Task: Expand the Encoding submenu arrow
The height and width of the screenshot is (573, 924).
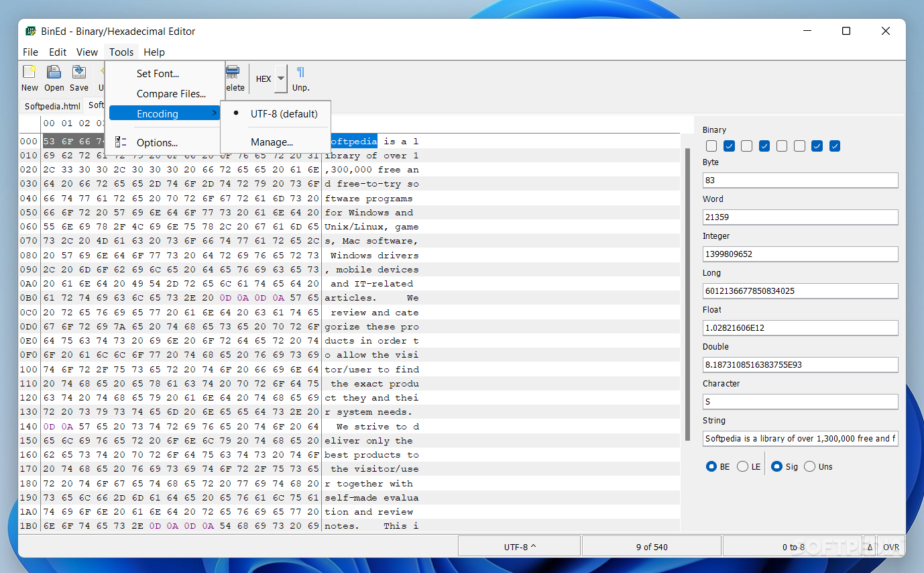Action: 215,113
